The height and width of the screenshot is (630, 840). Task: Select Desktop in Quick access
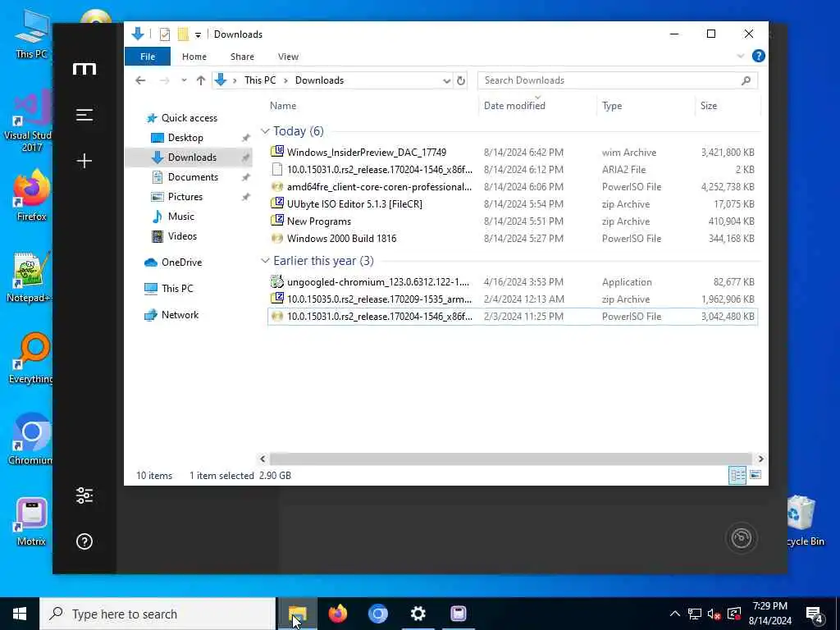point(185,138)
